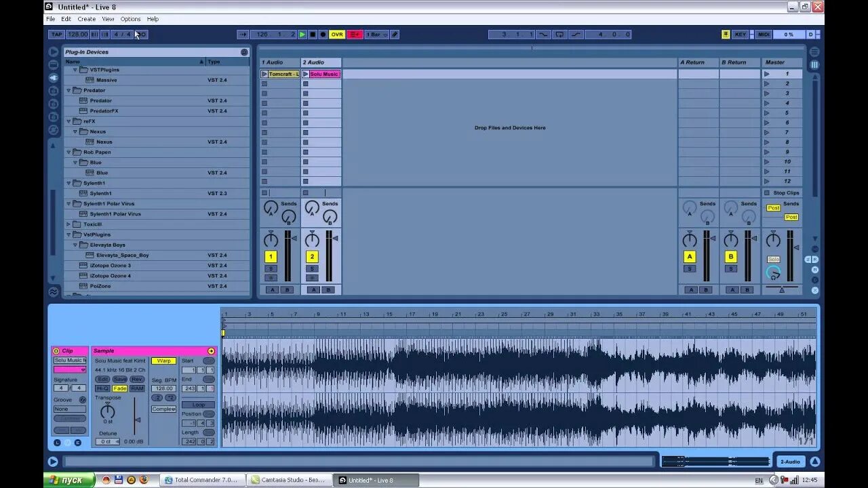
Task: Launch the Tomcraft clip in track 1
Action: click(x=264, y=74)
